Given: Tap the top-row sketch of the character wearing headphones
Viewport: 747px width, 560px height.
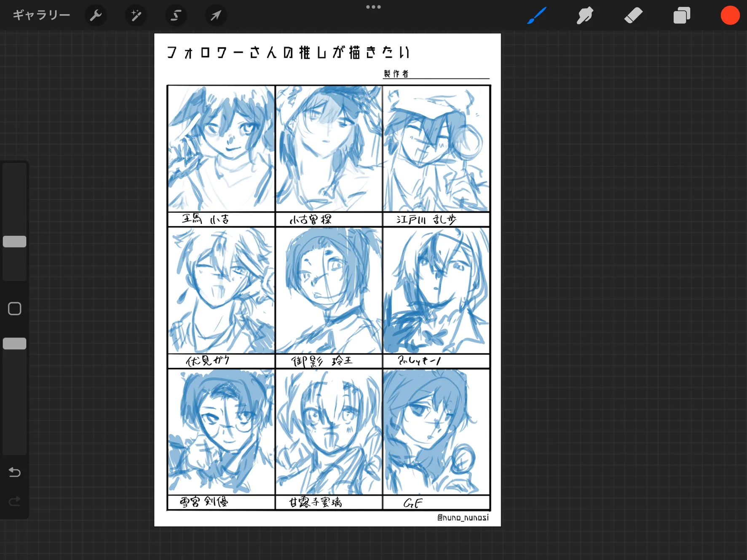Looking at the screenshot, I should point(329,148).
